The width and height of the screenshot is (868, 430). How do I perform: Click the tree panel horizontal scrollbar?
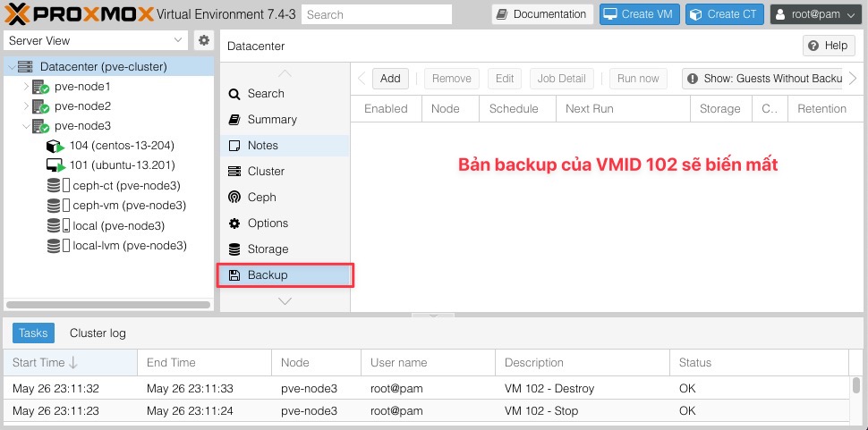coord(108,305)
